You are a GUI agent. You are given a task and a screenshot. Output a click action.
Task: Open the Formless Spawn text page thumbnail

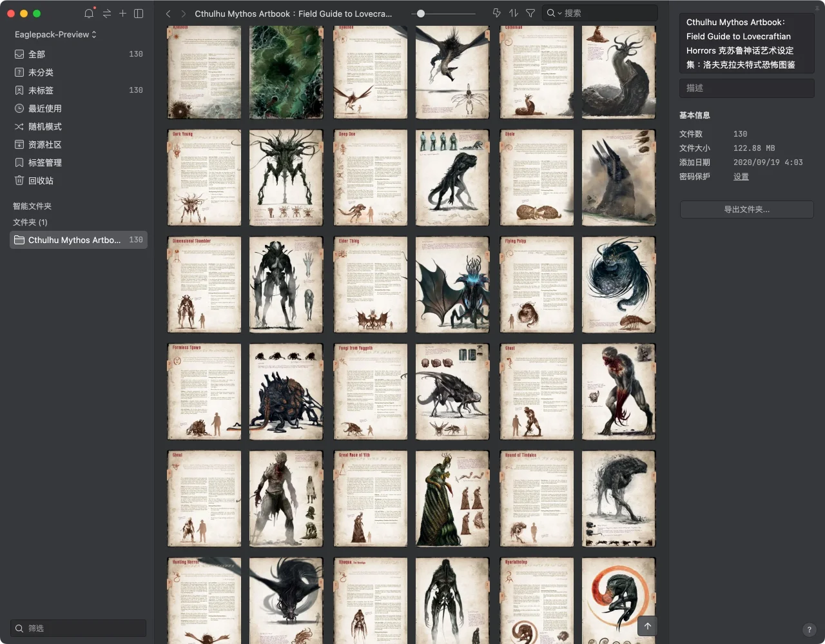[204, 392]
